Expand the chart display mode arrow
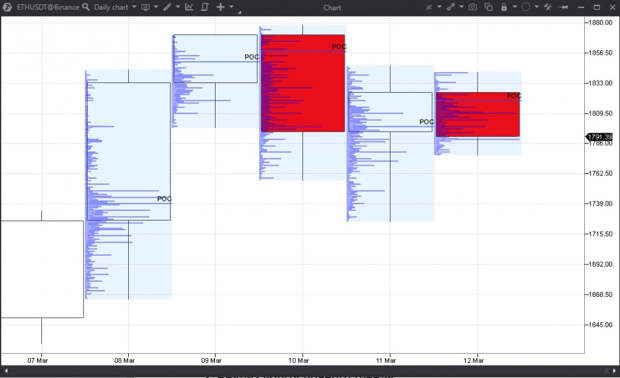This screenshot has width=620, height=378. [156, 7]
